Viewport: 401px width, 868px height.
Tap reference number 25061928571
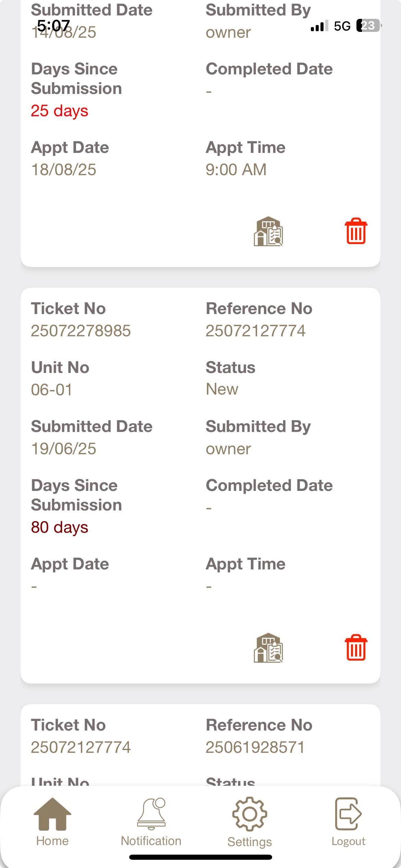tap(255, 747)
